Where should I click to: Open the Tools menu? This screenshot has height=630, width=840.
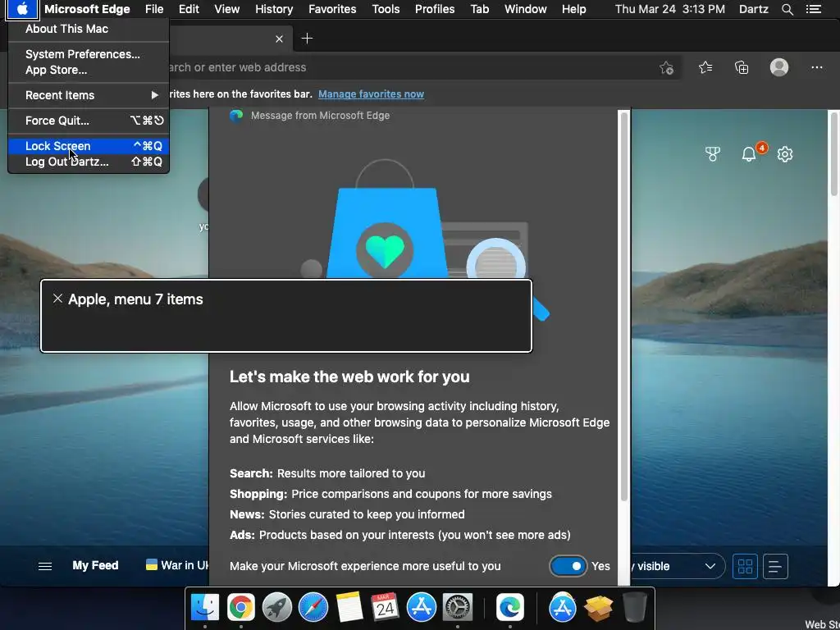pyautogui.click(x=386, y=9)
